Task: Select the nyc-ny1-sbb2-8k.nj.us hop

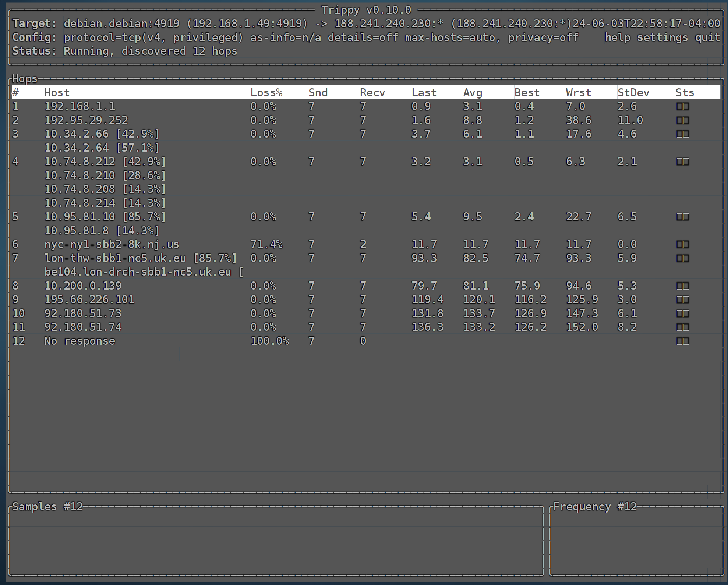Action: 112,244
